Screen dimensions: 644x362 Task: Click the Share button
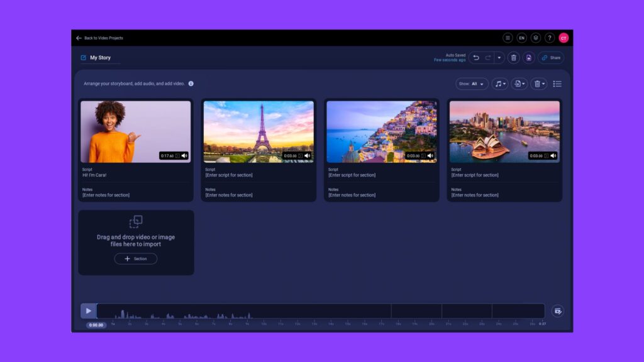[551, 58]
